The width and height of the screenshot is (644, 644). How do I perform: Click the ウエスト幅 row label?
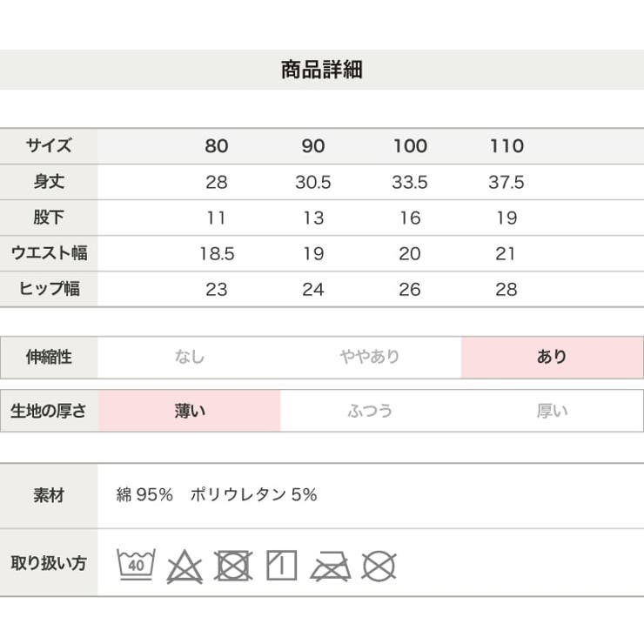coord(49,253)
